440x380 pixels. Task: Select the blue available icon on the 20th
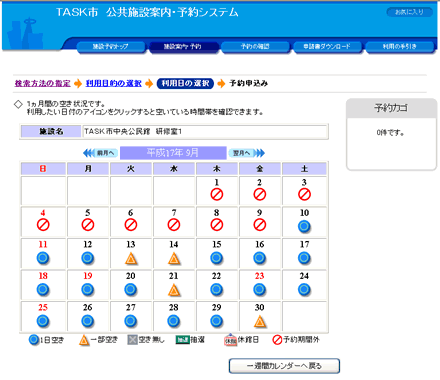click(x=131, y=290)
